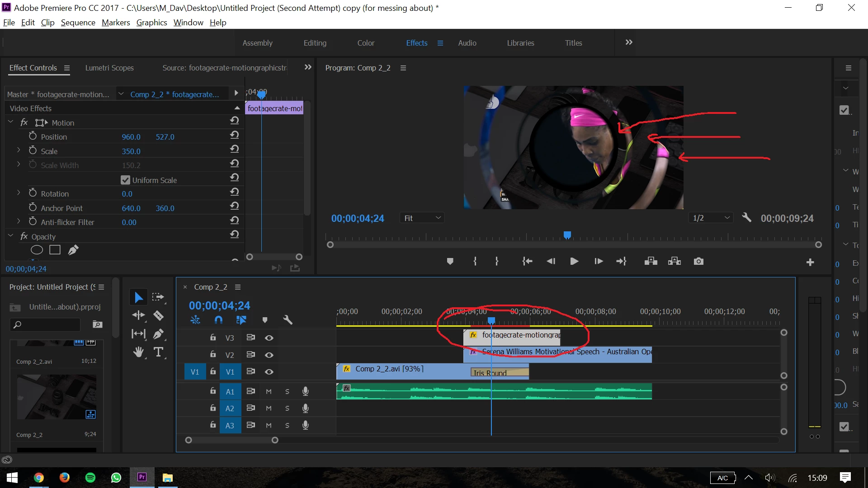
Task: Open the 1/2 playback resolution dropdown
Action: (711, 218)
